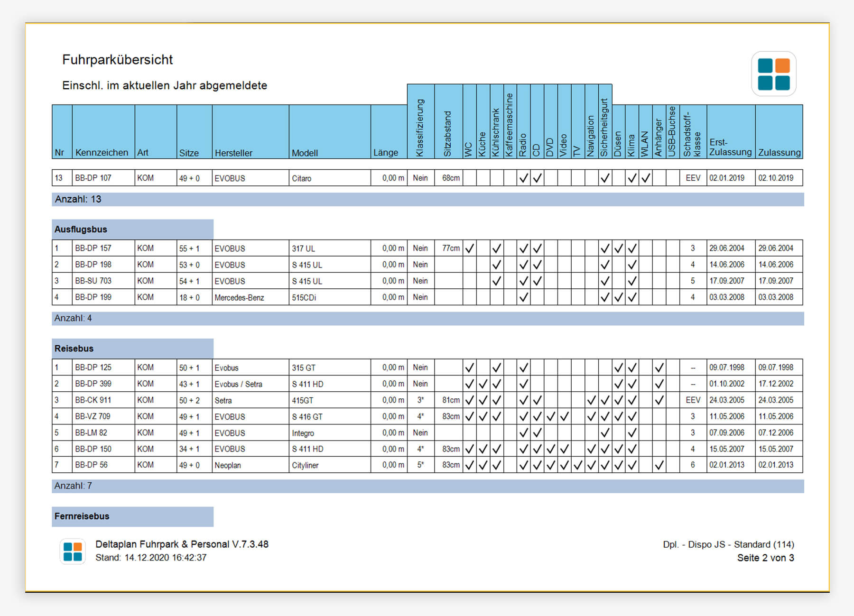Click the WLAN checkmark for BB-DP 107
The height and width of the screenshot is (616, 854).
646,178
